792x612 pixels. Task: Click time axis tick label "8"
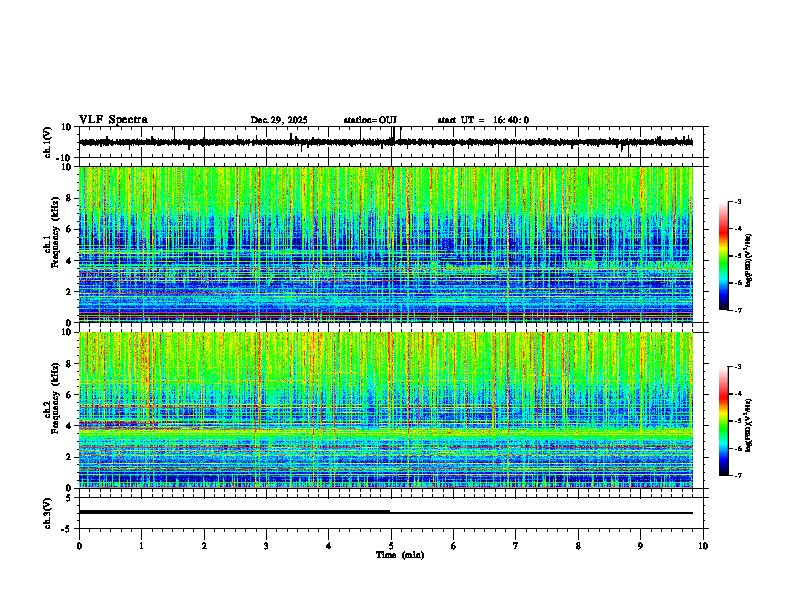pyautogui.click(x=578, y=546)
